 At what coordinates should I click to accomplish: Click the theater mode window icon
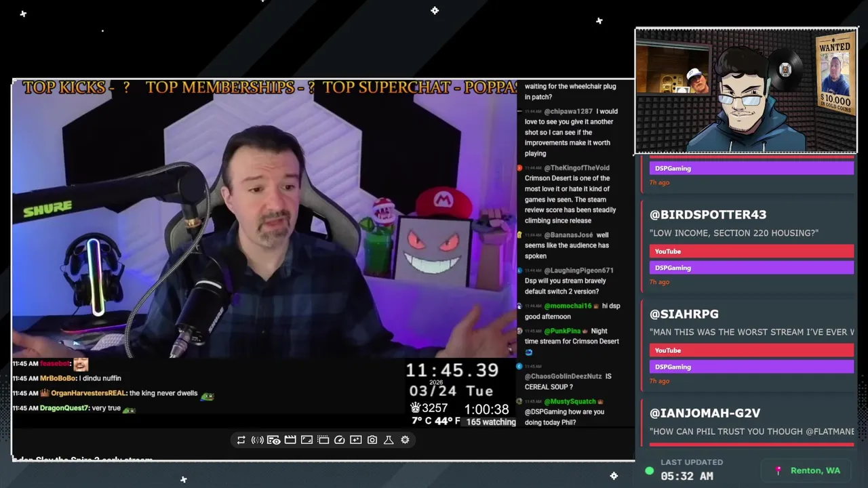tap(323, 440)
